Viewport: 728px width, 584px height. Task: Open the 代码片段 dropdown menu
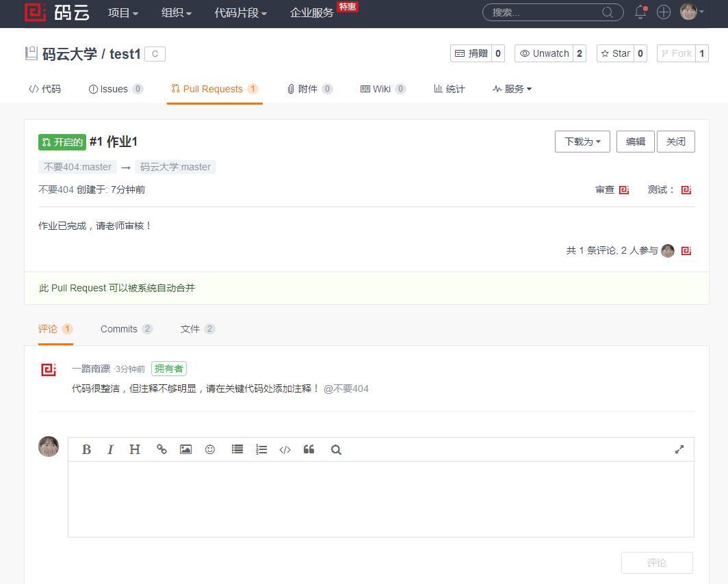tap(241, 12)
